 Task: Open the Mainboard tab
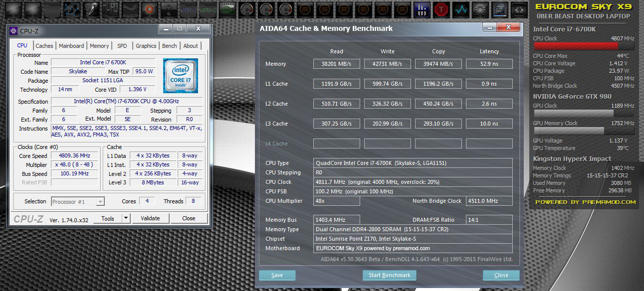click(x=71, y=46)
